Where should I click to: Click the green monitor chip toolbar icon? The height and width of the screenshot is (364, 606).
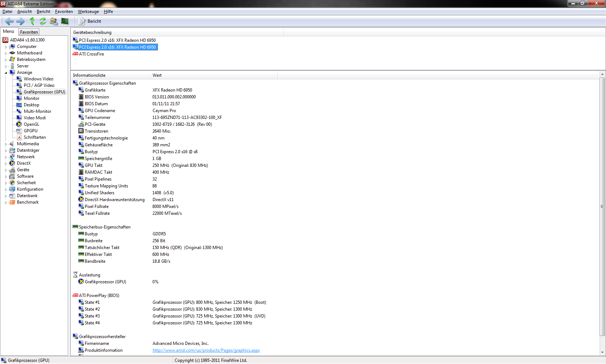click(x=65, y=21)
